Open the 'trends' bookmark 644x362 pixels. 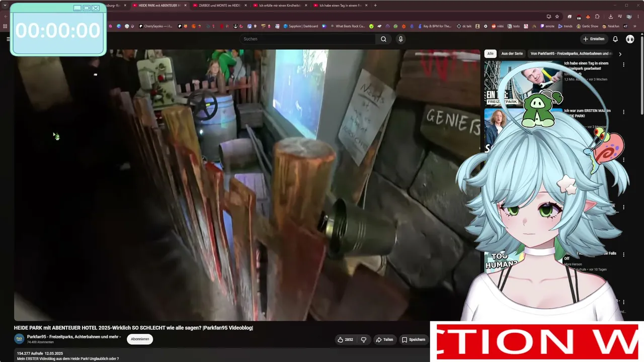point(565,26)
